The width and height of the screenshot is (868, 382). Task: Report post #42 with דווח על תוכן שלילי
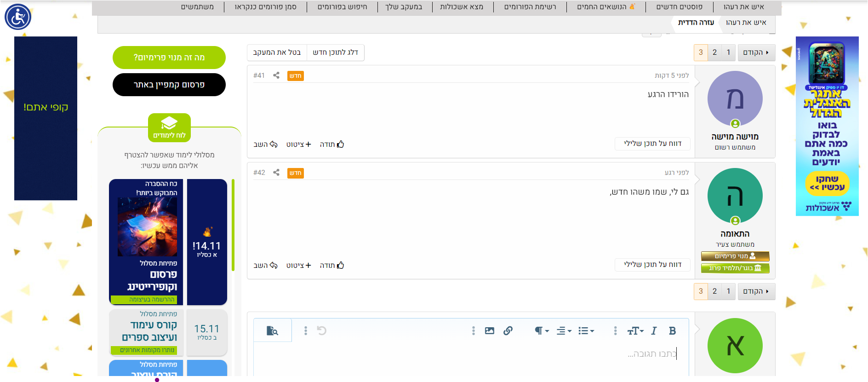point(652,265)
